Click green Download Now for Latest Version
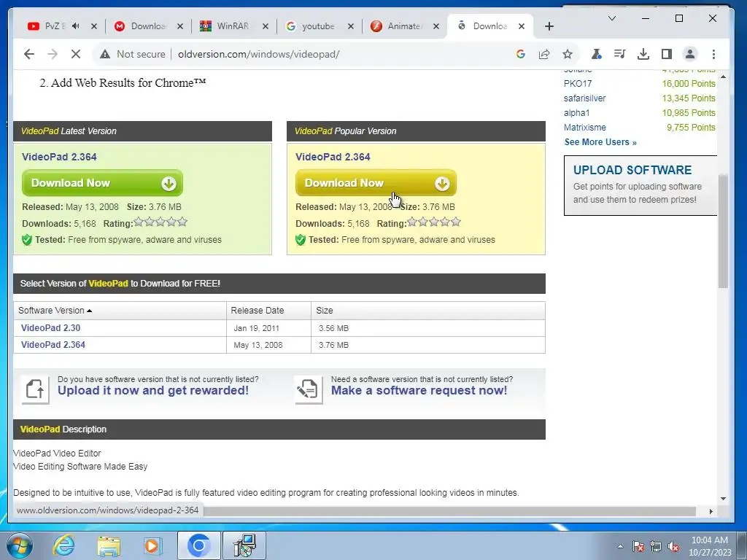Viewport: 747px width, 560px height. [x=102, y=183]
